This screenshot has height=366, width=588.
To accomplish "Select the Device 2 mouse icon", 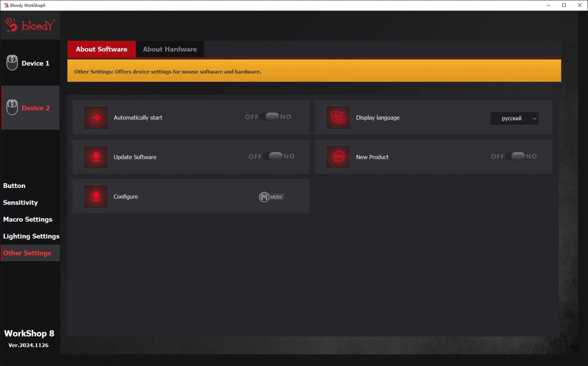I will tap(12, 108).
